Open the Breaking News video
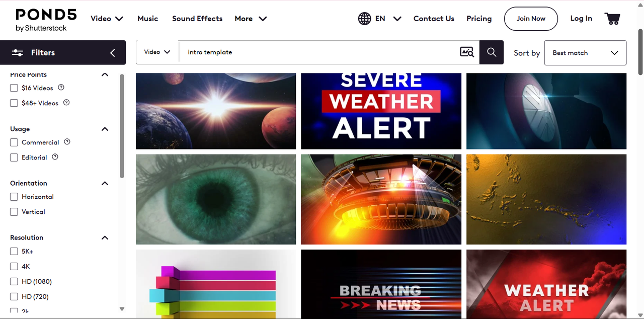This screenshot has width=644, height=319. [x=381, y=284]
